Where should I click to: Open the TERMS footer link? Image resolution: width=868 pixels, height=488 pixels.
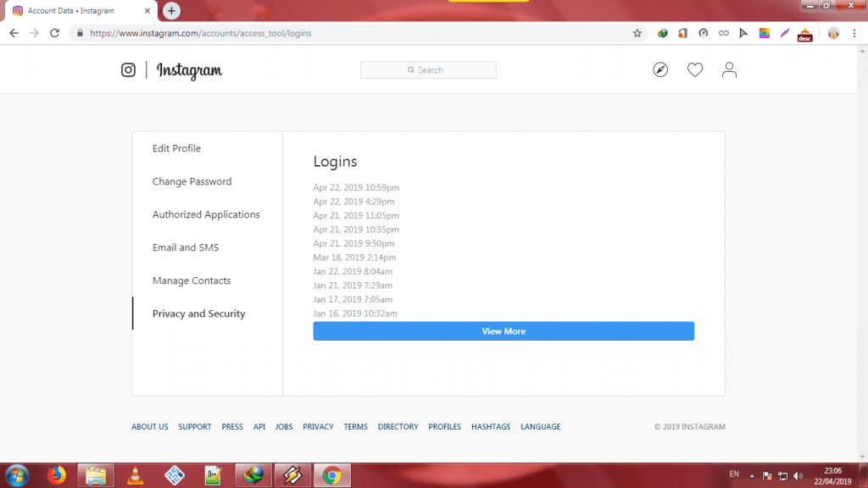tap(355, 427)
